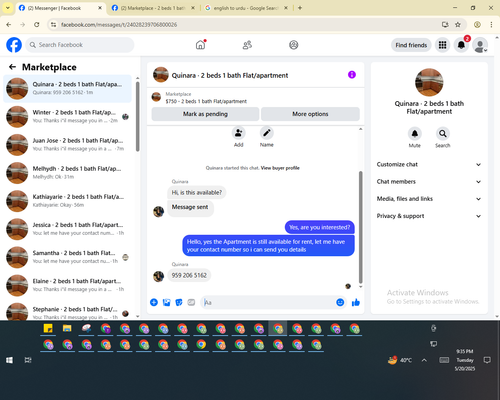Click Mark as pending button
Image resolution: width=500 pixels, height=400 pixels.
205,114
